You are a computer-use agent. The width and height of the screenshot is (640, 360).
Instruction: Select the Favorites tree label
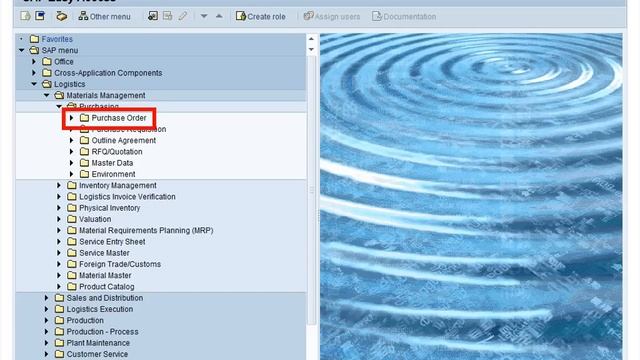(57, 39)
